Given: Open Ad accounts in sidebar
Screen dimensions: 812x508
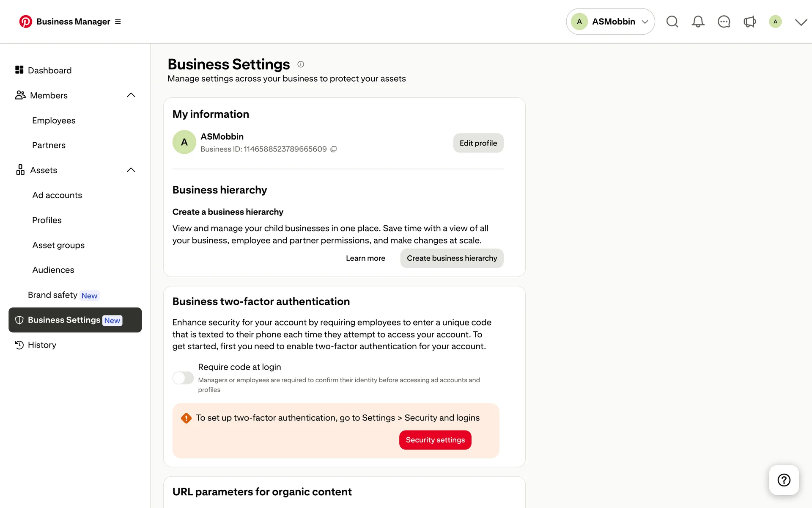Looking at the screenshot, I should (x=57, y=195).
